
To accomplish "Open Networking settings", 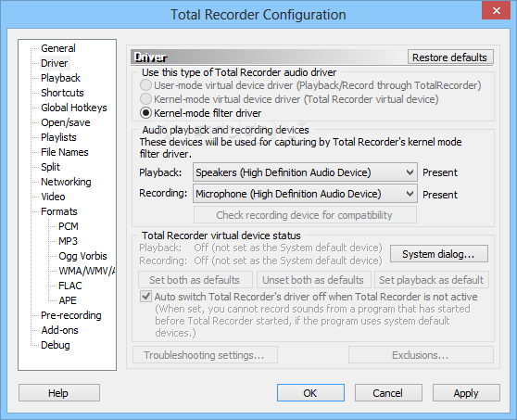I will [66, 182].
